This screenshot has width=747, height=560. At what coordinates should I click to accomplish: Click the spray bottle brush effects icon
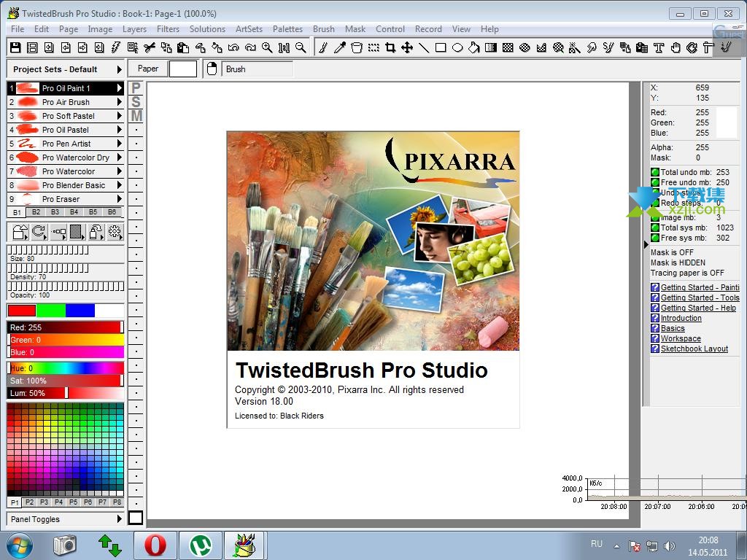click(96, 232)
